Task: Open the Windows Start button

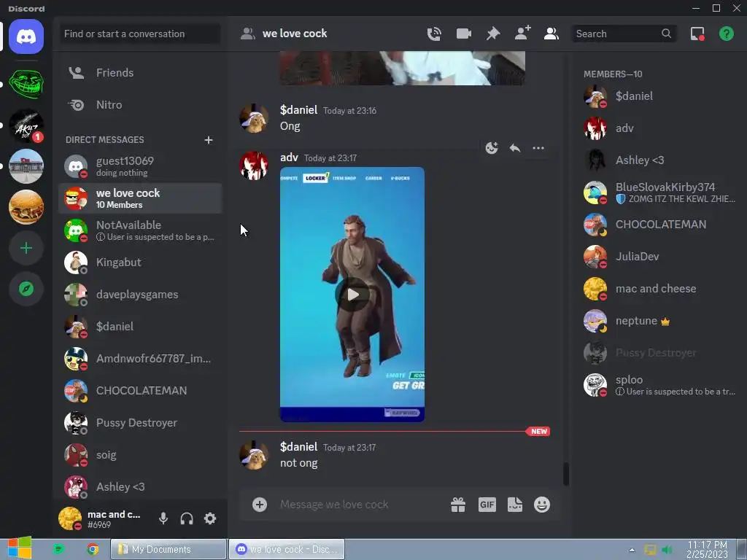Action: click(x=19, y=548)
